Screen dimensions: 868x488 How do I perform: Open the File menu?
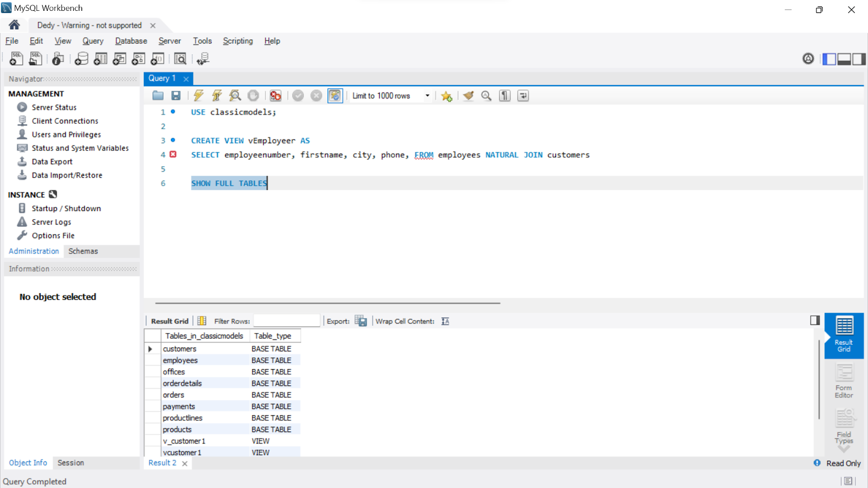11,41
